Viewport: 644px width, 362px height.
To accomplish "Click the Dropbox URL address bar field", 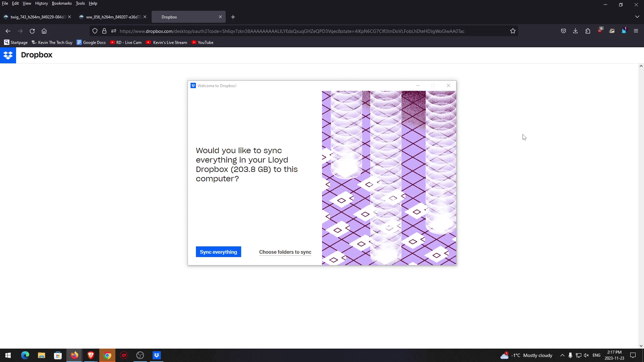I will 292,31.
